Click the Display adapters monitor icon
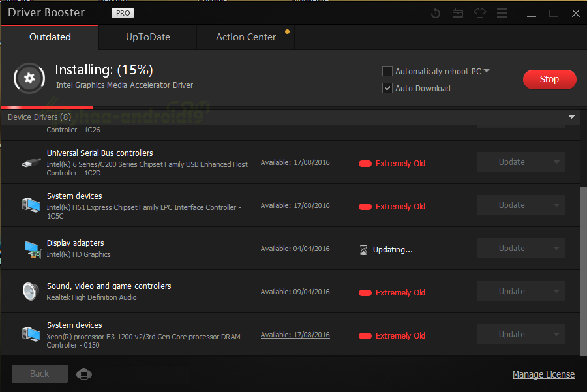This screenshot has height=392, width=587. [31, 249]
